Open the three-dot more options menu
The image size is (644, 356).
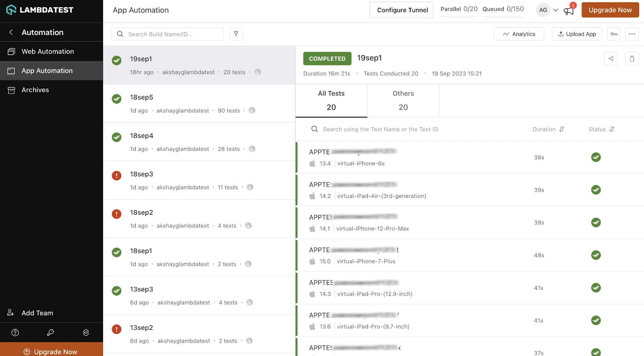pos(632,34)
